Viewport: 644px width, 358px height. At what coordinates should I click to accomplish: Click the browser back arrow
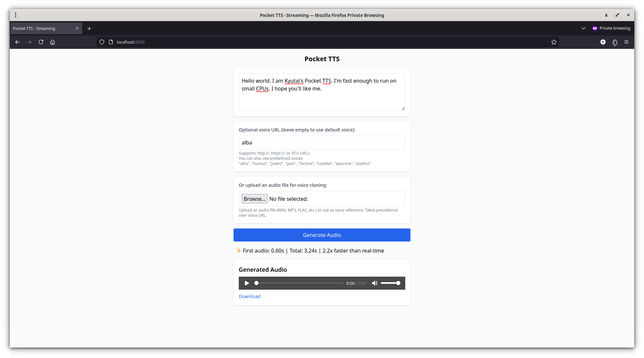18,42
